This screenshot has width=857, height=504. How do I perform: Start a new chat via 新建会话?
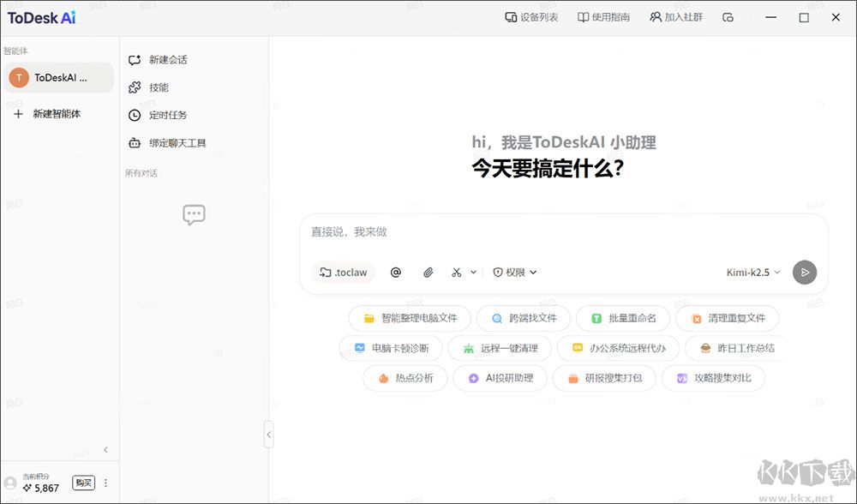pos(158,60)
